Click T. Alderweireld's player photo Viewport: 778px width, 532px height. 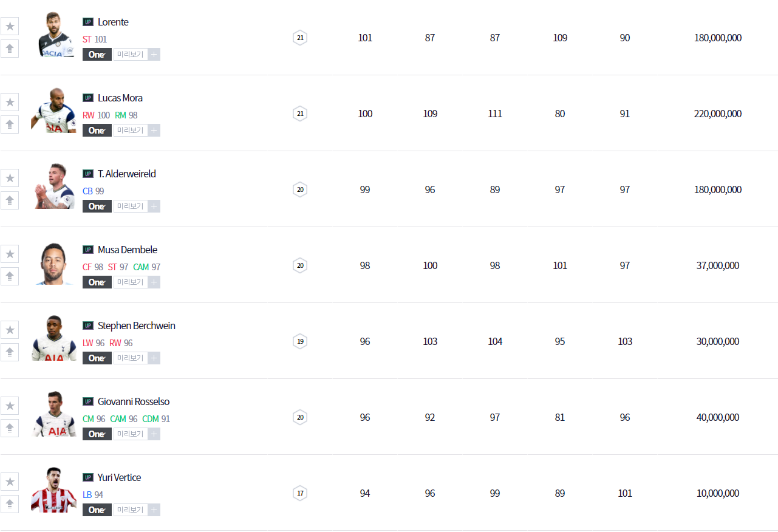[x=54, y=186]
